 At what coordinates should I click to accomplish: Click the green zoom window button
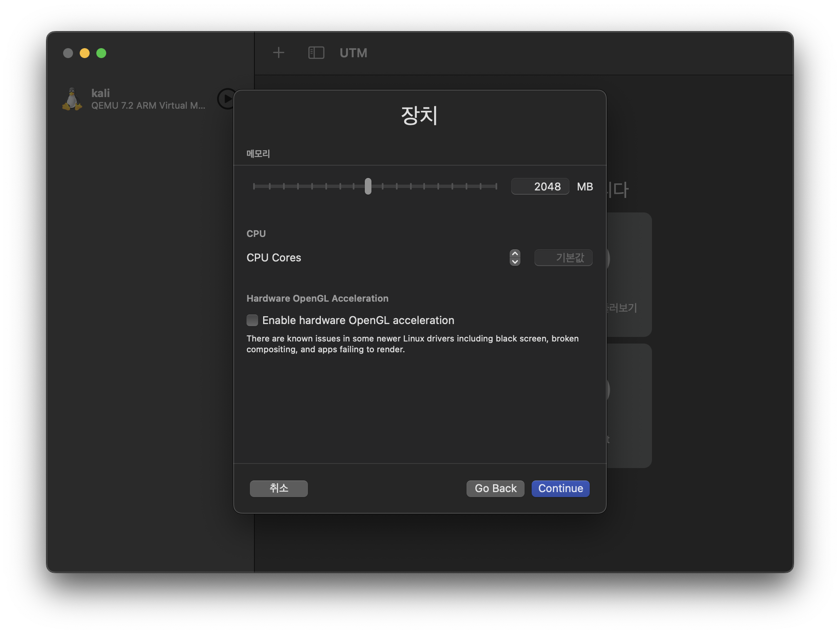101,53
